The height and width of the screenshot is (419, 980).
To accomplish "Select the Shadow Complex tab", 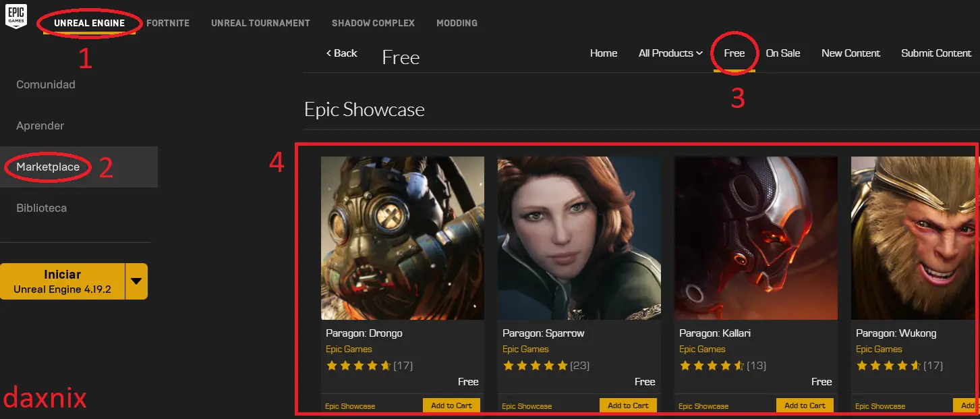I will coord(373,23).
